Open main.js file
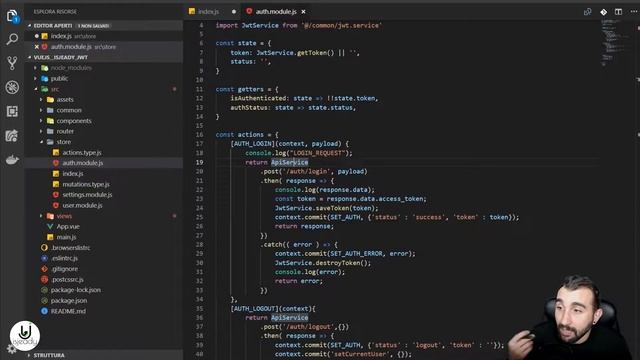The image size is (640, 360). click(x=66, y=237)
